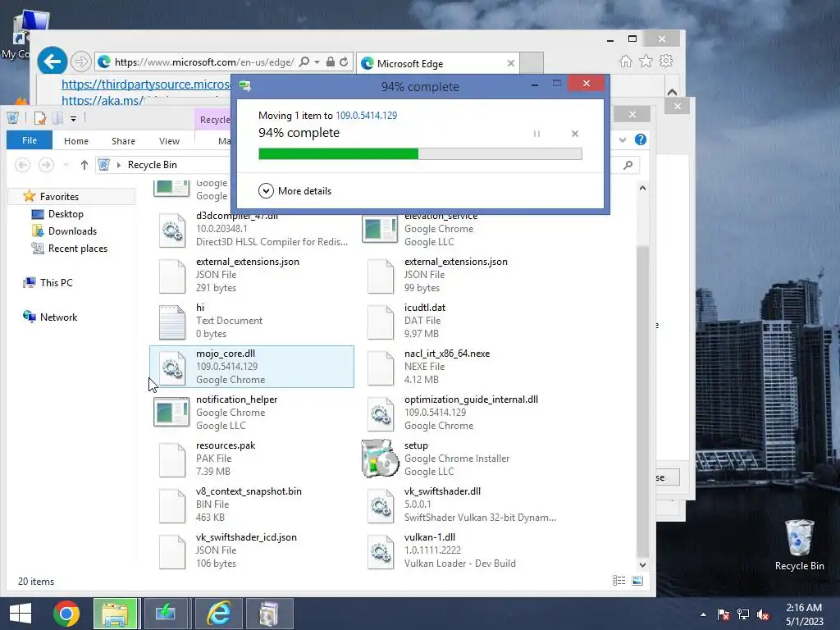This screenshot has height=630, width=840.
Task: Open the File tab in Explorer ribbon
Action: [30, 140]
